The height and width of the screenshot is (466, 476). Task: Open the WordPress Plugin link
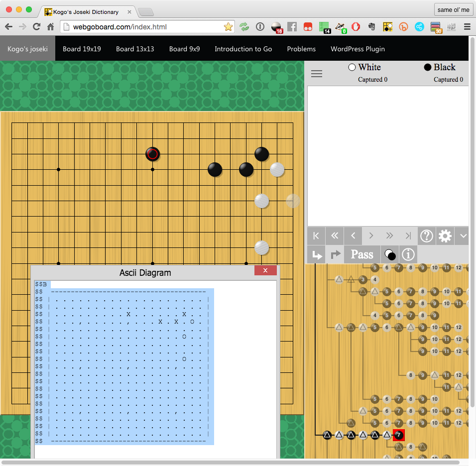[x=357, y=49]
